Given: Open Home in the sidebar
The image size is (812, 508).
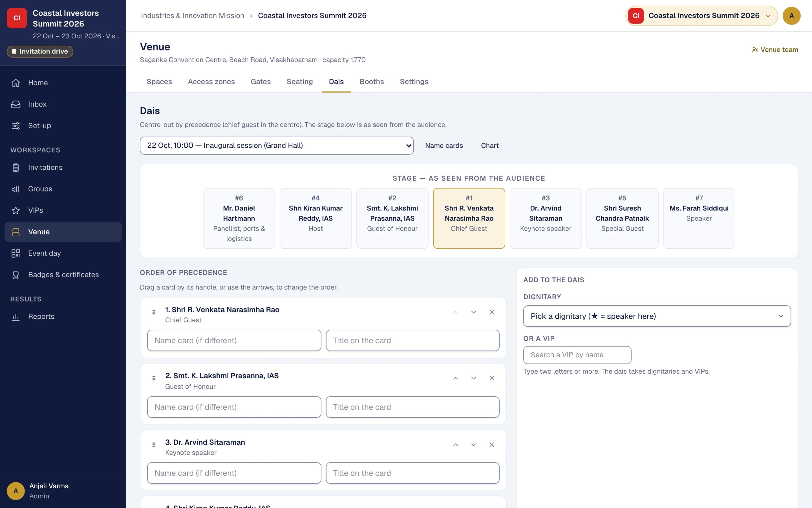Looking at the screenshot, I should 63,83.
